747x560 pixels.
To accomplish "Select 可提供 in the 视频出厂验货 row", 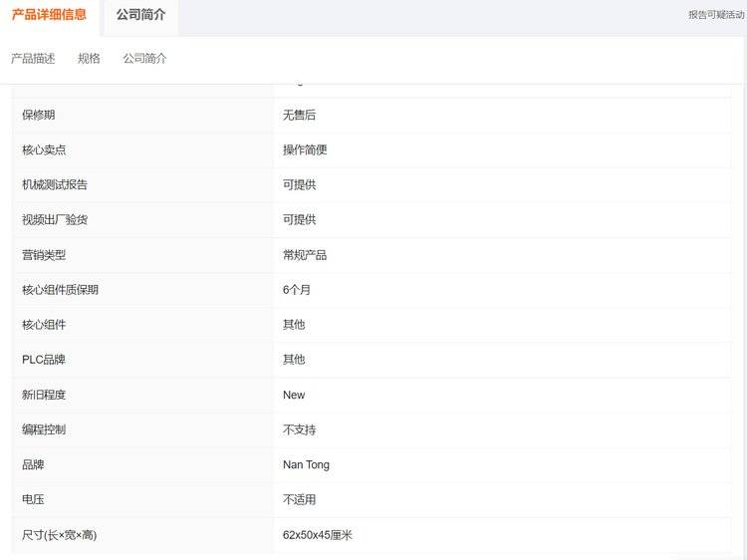I will (x=299, y=220).
